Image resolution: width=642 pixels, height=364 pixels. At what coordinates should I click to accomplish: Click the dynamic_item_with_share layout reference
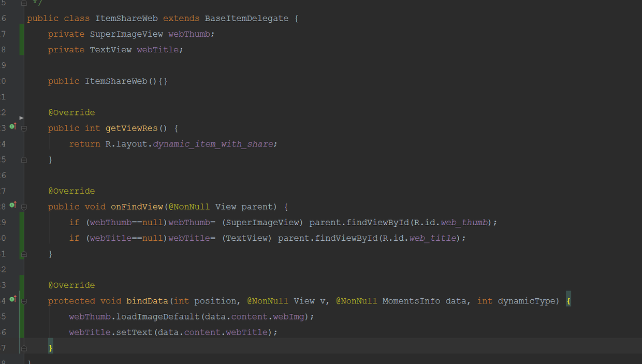[x=214, y=143]
